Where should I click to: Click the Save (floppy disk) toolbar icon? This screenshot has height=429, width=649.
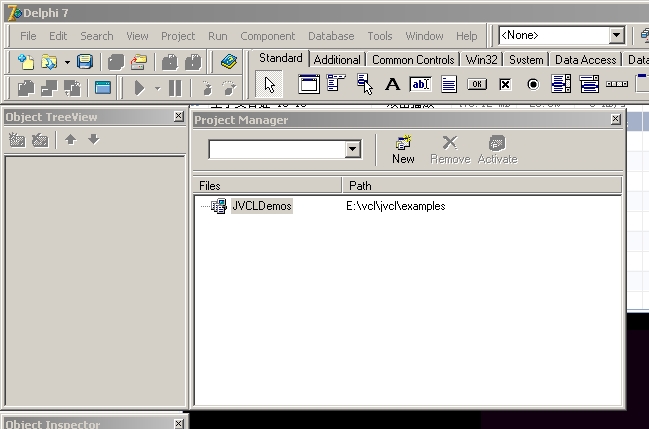pyautogui.click(x=85, y=62)
